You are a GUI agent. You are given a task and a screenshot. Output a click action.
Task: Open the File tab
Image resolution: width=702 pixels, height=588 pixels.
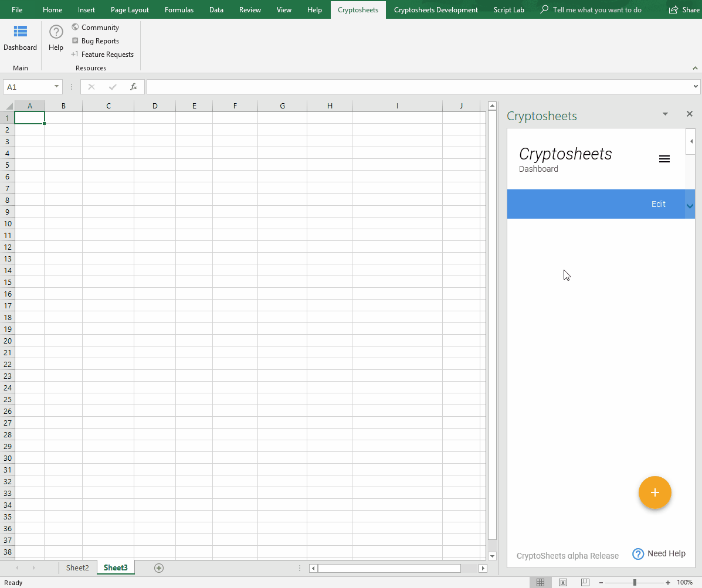[17, 10]
